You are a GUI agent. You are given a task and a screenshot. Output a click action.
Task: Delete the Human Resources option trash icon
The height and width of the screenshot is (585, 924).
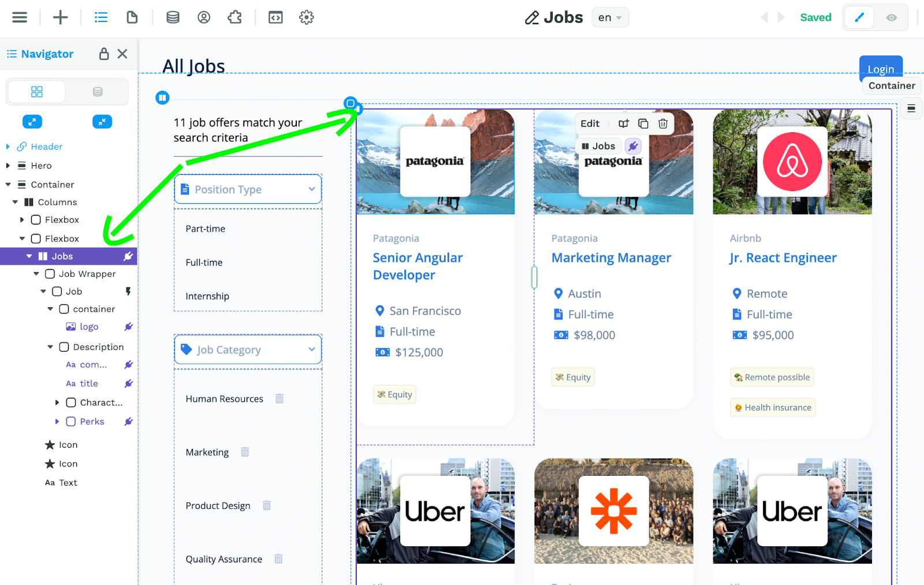(x=280, y=398)
